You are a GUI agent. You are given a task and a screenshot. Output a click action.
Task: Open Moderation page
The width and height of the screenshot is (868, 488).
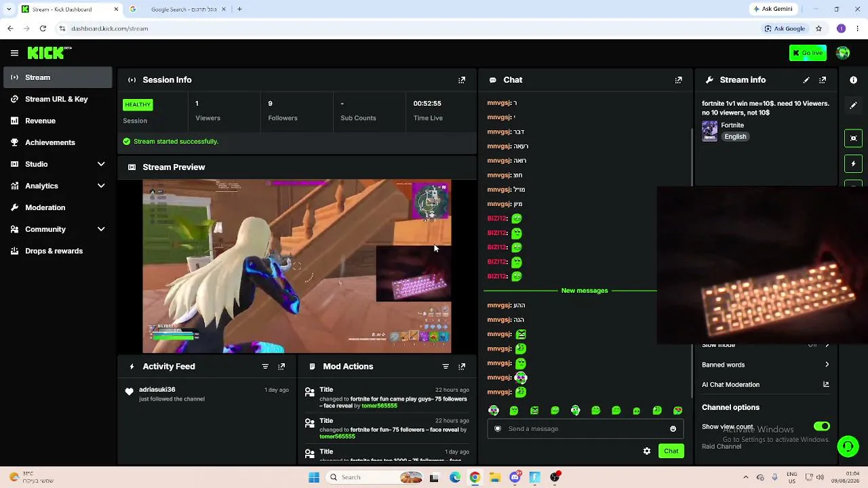(x=58, y=207)
